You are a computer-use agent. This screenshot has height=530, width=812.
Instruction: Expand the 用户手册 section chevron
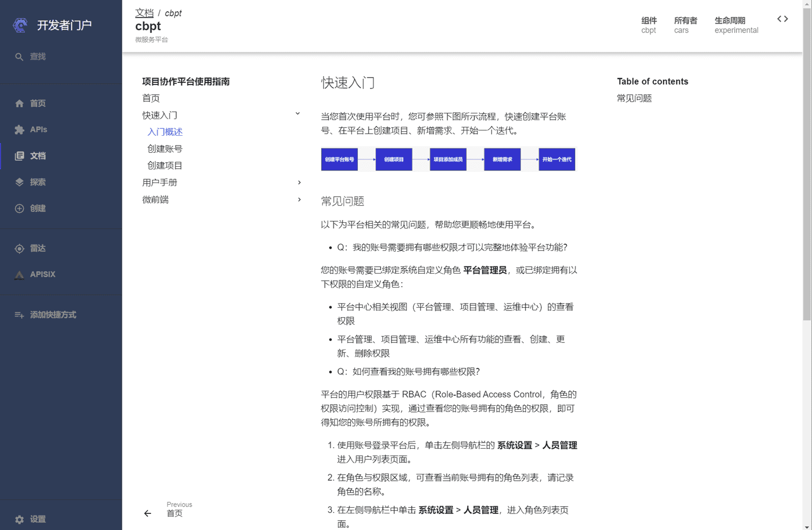[x=299, y=182]
